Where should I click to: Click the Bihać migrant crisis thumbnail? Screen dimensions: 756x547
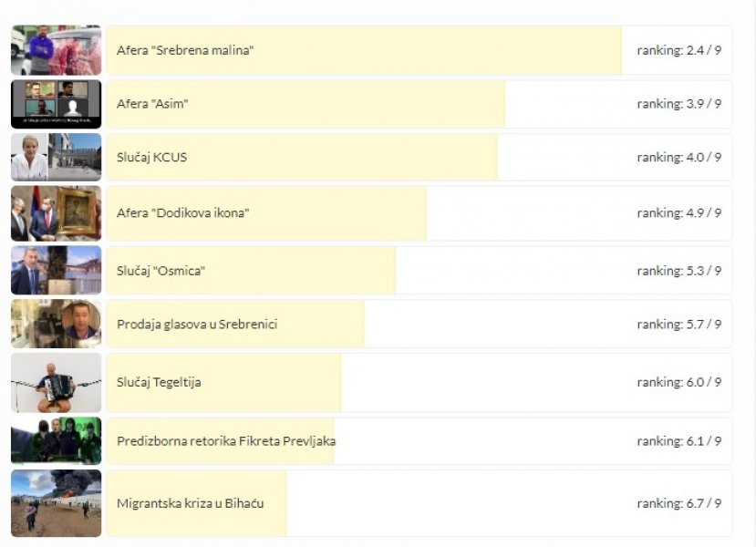(56, 503)
